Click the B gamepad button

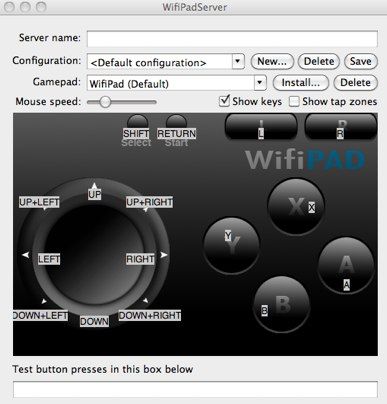(x=282, y=304)
